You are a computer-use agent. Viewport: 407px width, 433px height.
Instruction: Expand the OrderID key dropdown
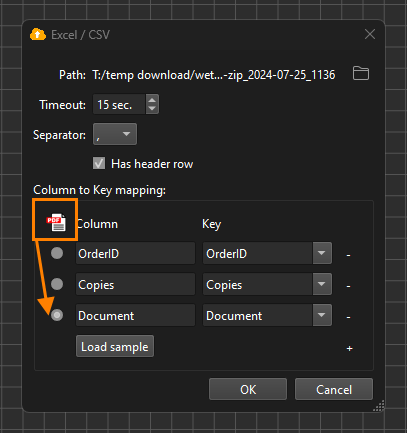[322, 253]
